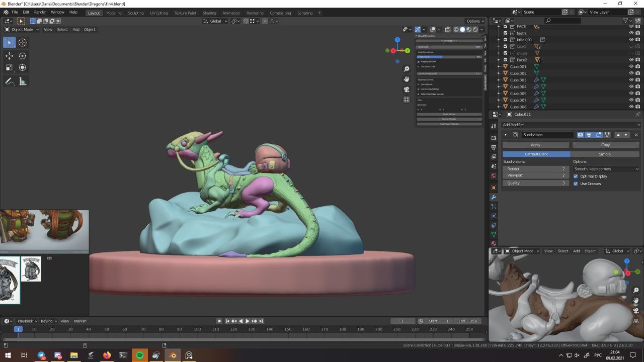This screenshot has height=362, width=644.
Task: Open the Spotify app in taskbar
Action: click(x=140, y=355)
